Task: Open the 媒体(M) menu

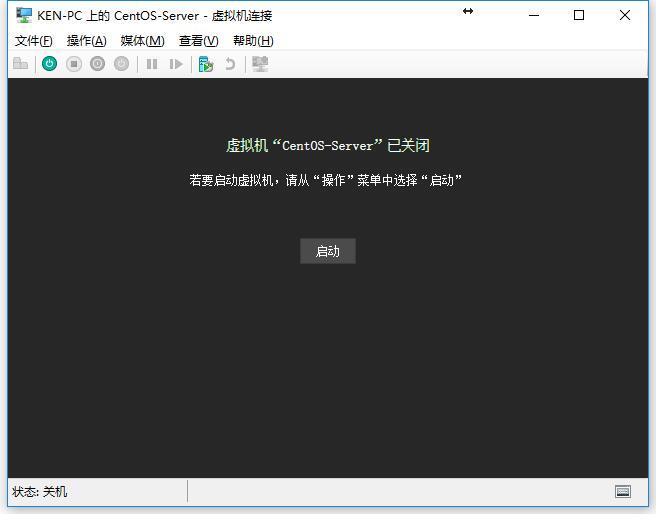Action: 142,41
